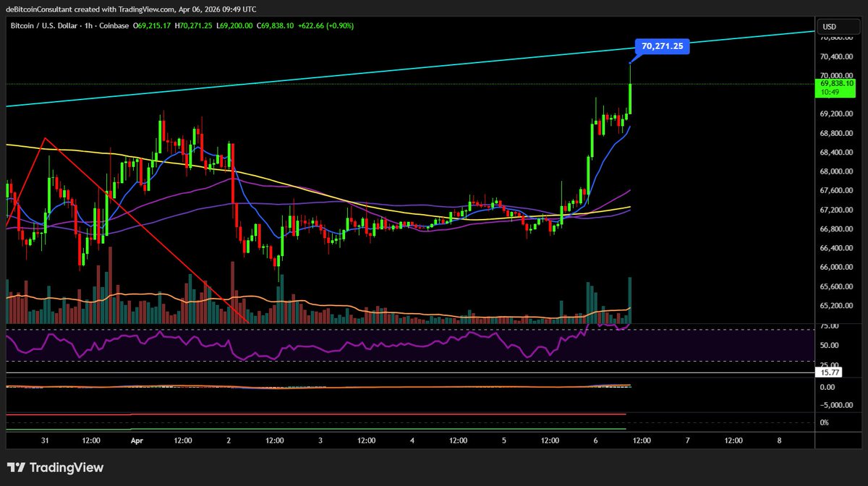Click the 70,400.00 price axis label

tap(835, 56)
